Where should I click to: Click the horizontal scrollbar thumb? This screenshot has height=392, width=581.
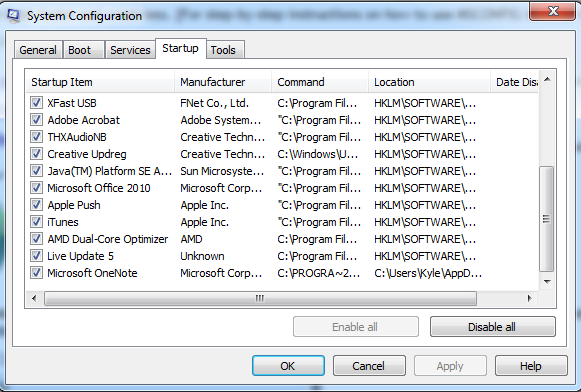coord(260,298)
